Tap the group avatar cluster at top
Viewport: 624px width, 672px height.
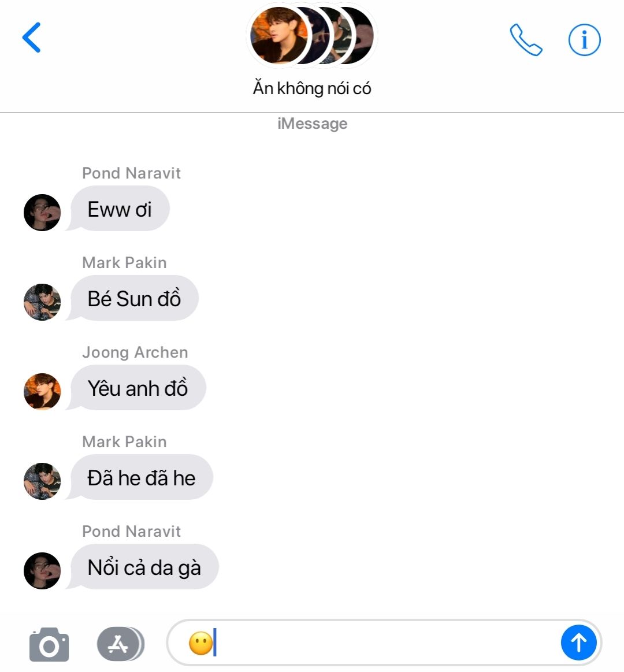point(311,36)
